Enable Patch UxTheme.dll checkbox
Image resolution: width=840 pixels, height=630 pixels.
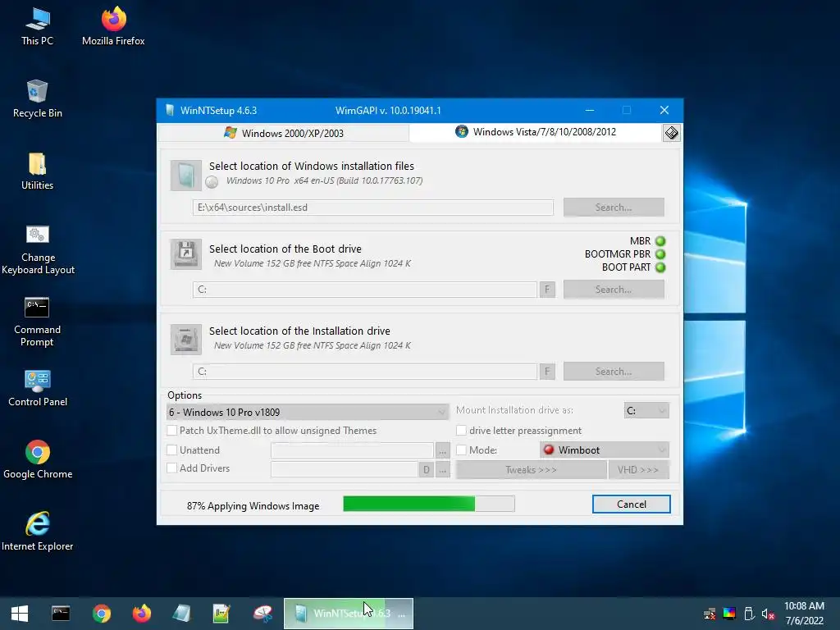coord(172,431)
